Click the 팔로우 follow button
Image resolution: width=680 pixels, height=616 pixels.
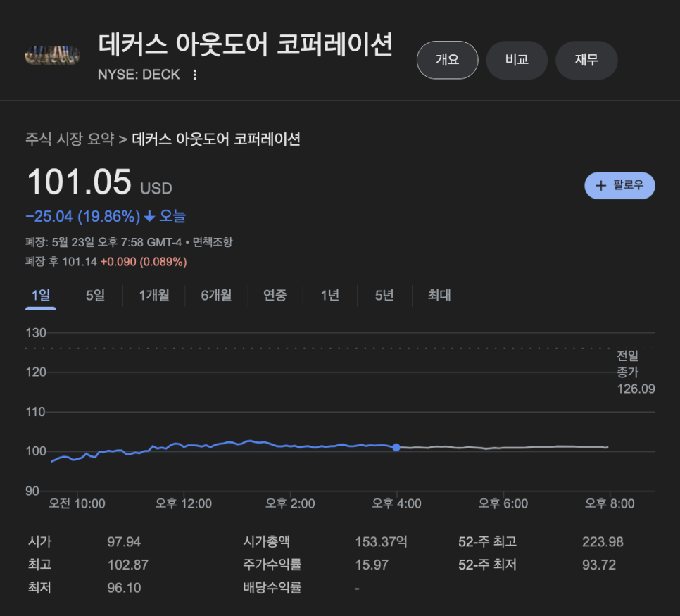click(619, 186)
